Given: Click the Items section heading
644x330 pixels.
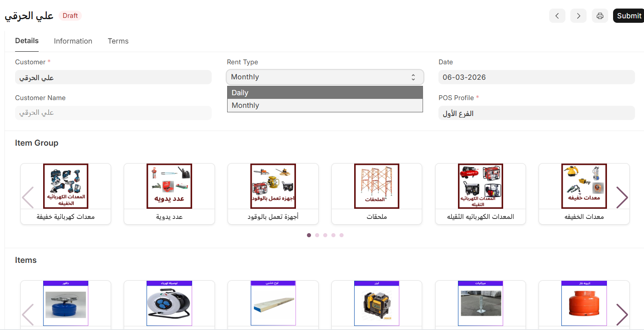Looking at the screenshot, I should point(26,260).
